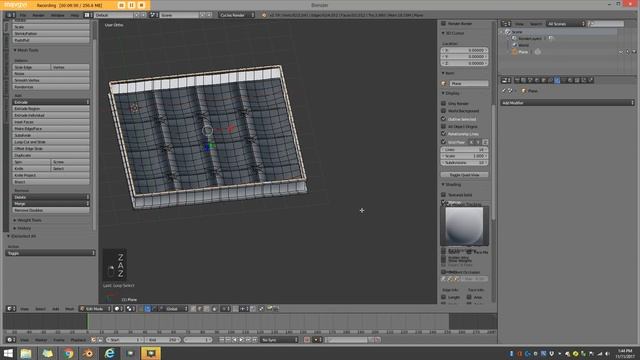
Task: Toggle the edge Length info checkbox
Action: tap(444, 297)
